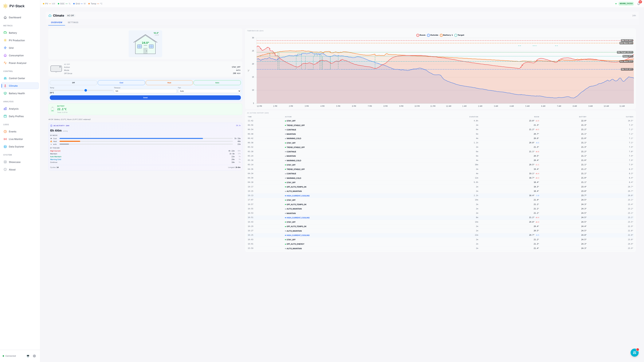Toggle the Outside series in chart legend
This screenshot has height=362, width=644.
(x=432, y=35)
